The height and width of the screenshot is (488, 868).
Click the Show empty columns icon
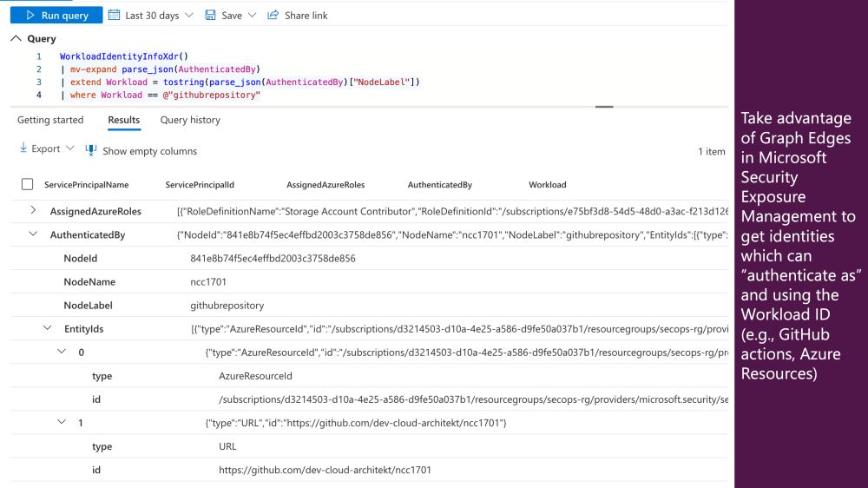click(91, 150)
